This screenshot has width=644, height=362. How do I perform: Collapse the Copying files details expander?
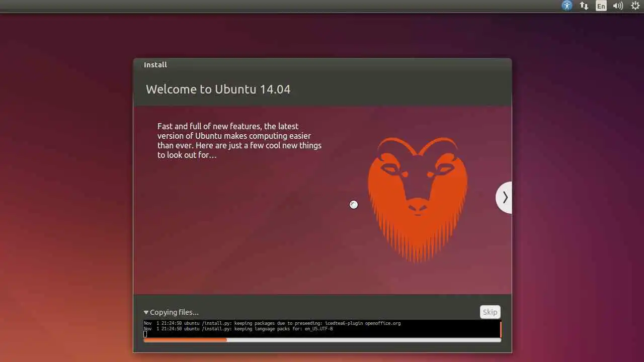tap(146, 312)
